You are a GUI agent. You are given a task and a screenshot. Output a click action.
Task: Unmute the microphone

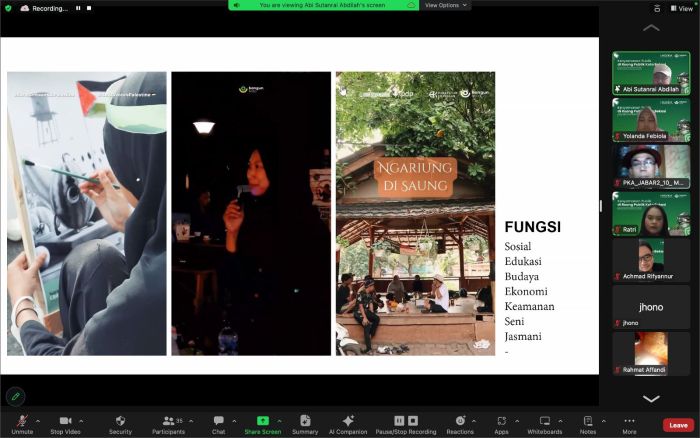tap(21, 422)
